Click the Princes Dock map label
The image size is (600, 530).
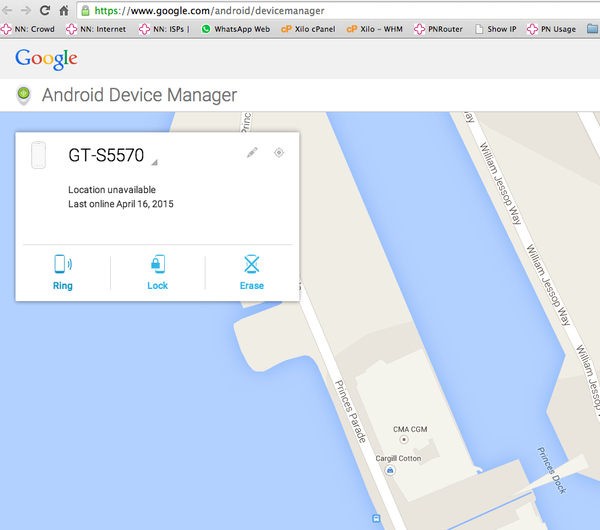pos(551,470)
